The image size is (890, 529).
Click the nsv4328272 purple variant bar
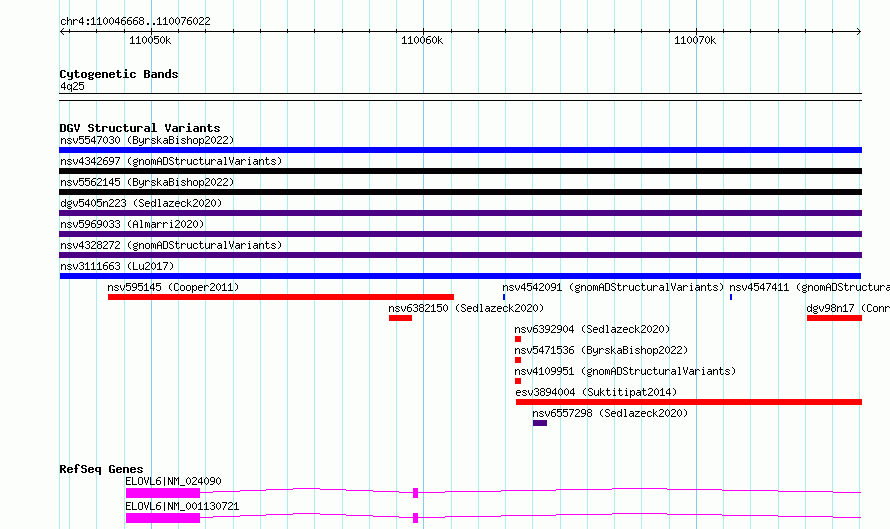(x=460, y=255)
